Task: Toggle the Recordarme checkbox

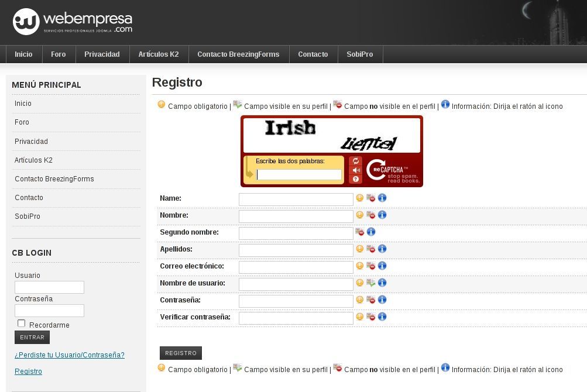Action: coord(21,323)
